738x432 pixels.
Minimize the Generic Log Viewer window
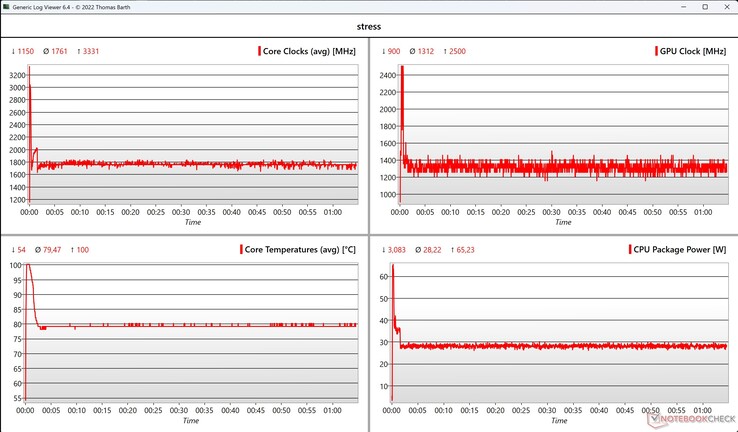[x=685, y=7]
